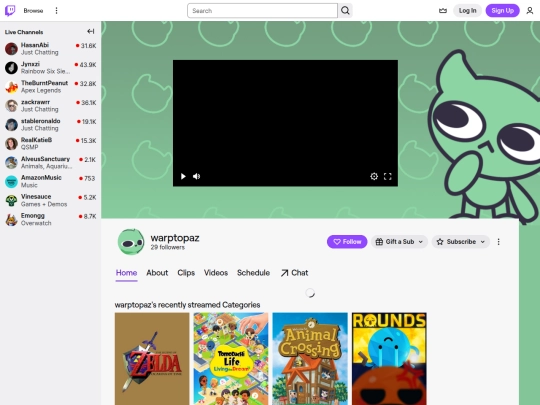Open the Prime loot crown icon

pyautogui.click(x=443, y=11)
